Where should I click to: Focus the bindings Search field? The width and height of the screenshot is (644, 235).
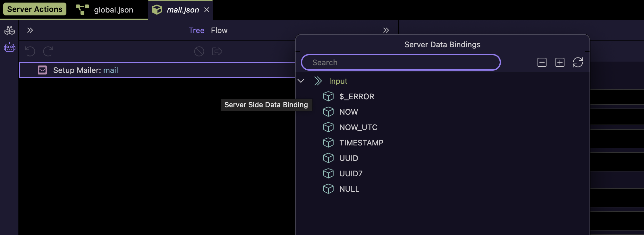401,62
